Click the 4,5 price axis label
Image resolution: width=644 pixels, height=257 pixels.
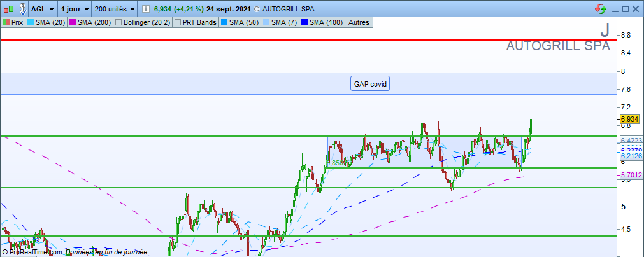[x=626, y=230]
